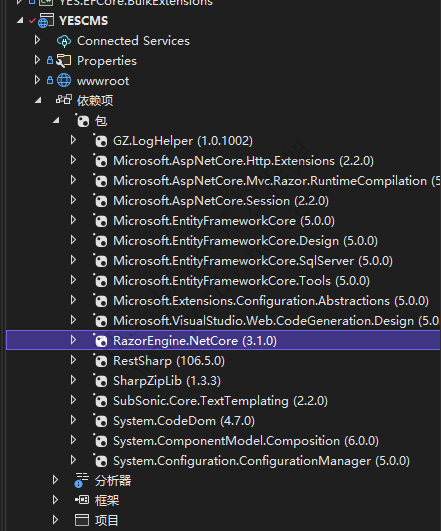The height and width of the screenshot is (531, 441).
Task: Collapse the YESCMS project node
Action: 20,21
